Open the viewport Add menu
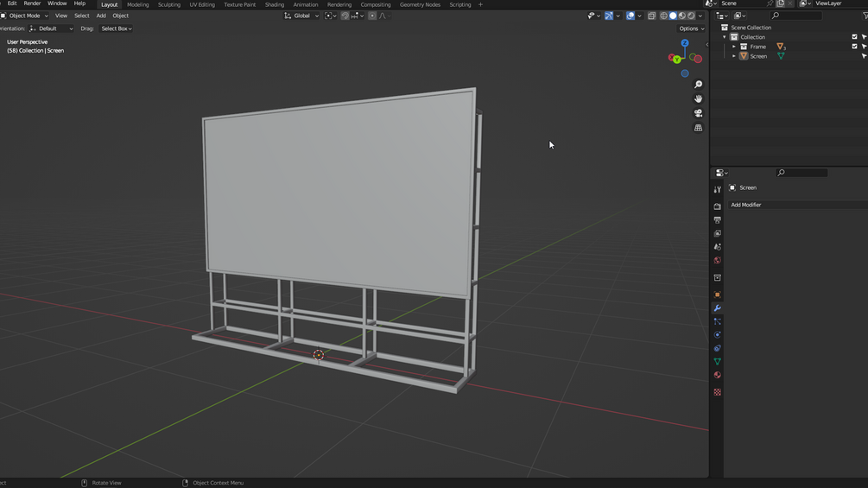The width and height of the screenshot is (868, 488). tap(101, 16)
